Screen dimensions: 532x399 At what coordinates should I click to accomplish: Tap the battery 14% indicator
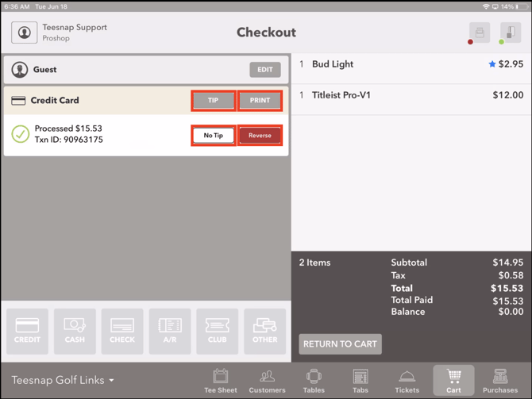(x=514, y=6)
